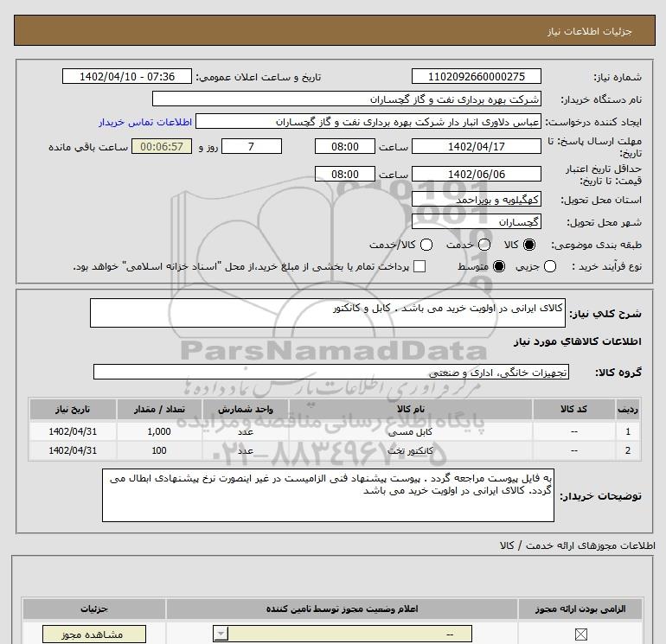This screenshot has width=666, height=644.
Task: Click the نام کالا column header
Action: [x=411, y=409]
